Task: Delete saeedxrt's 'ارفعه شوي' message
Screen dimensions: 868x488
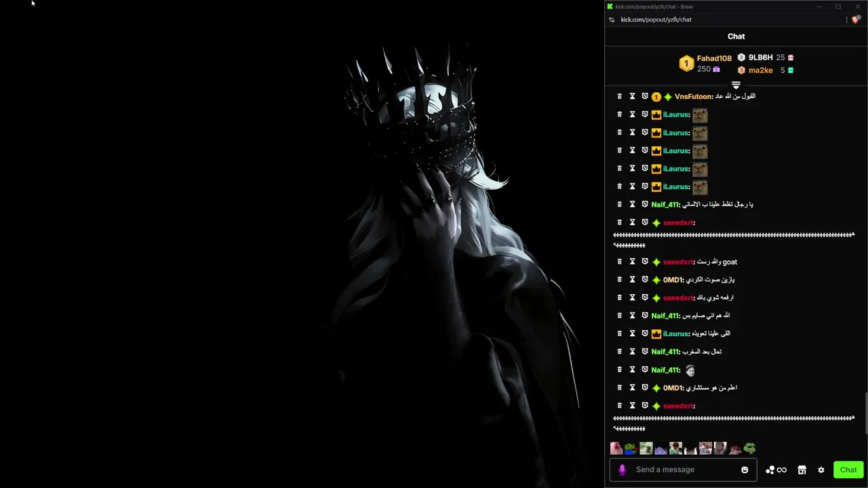Action: [x=619, y=298]
